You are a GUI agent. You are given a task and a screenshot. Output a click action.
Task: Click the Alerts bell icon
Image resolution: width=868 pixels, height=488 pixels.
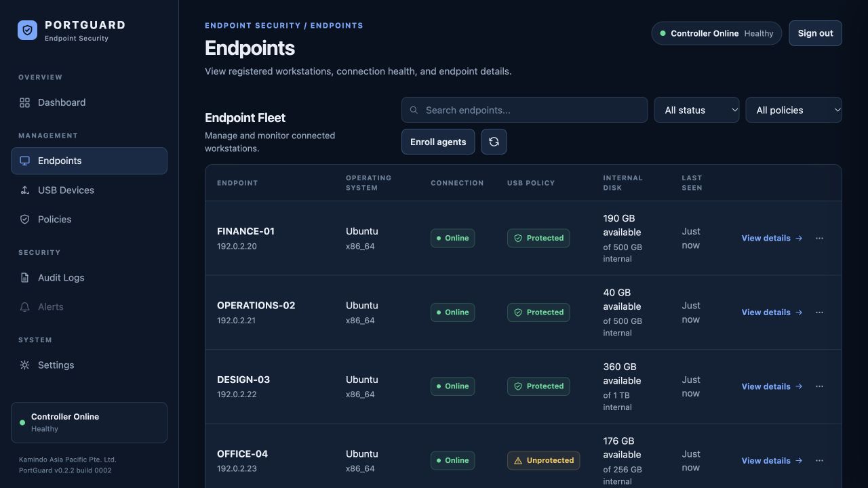pyautogui.click(x=24, y=306)
